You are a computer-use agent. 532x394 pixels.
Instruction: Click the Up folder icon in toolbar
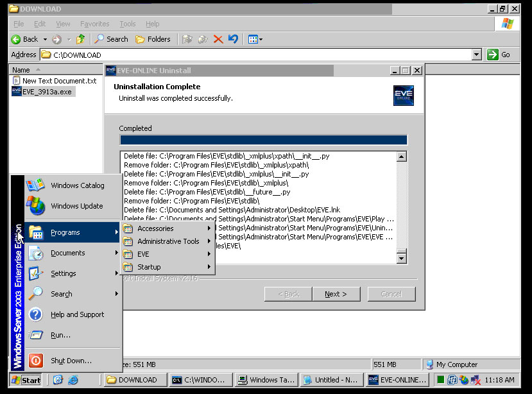pyautogui.click(x=81, y=39)
